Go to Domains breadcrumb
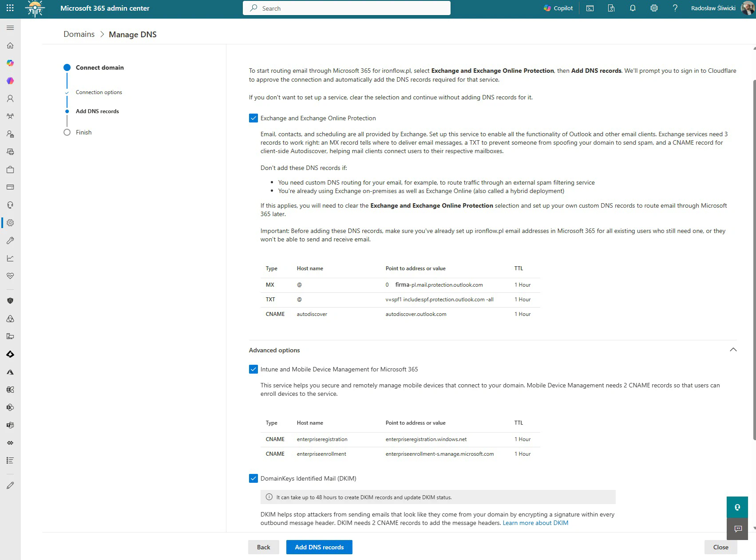The image size is (756, 560). [79, 34]
